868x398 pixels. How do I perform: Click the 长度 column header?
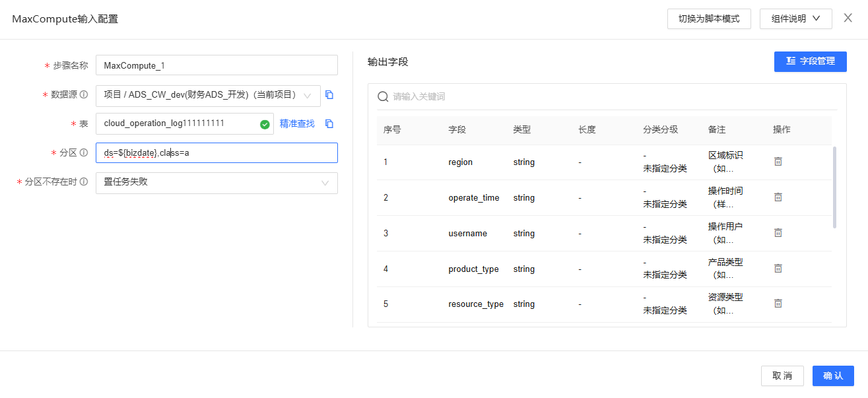click(587, 130)
